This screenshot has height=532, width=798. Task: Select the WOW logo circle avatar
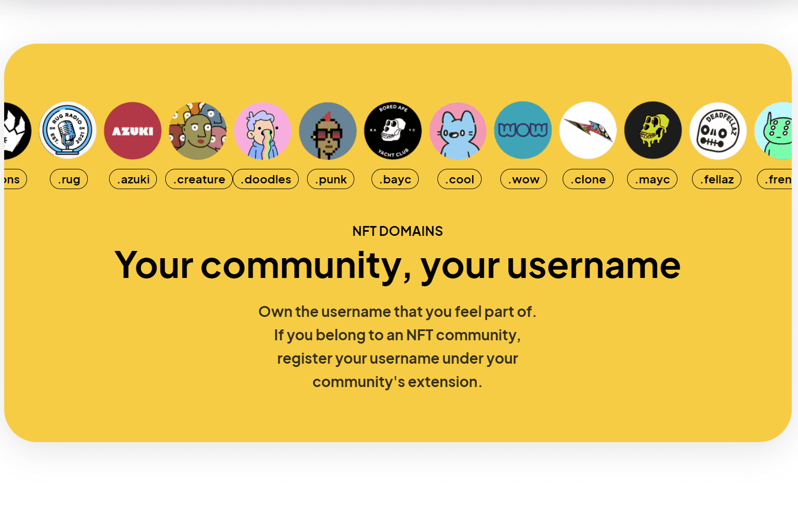click(523, 130)
